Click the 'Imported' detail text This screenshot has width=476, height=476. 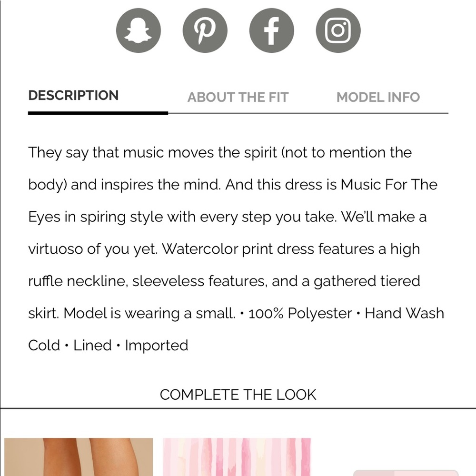157,346
